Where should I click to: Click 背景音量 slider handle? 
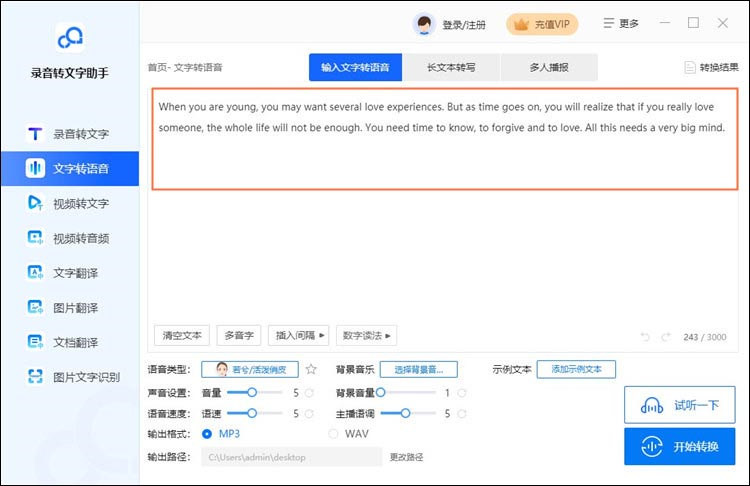tap(380, 393)
